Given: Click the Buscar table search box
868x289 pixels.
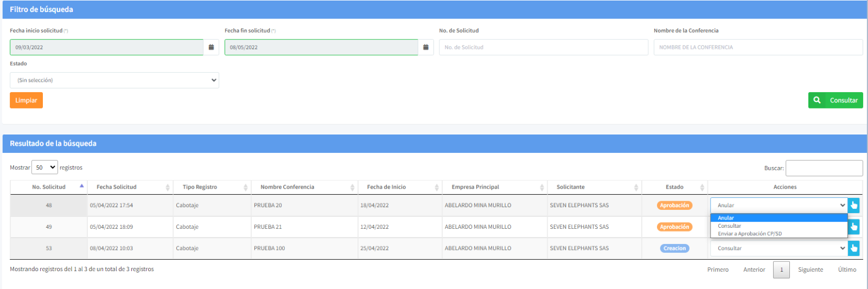Looking at the screenshot, I should click(824, 168).
